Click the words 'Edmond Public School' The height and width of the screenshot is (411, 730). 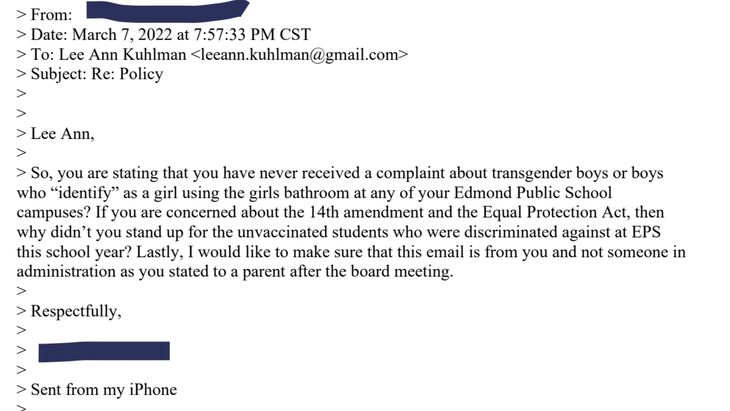point(533,193)
